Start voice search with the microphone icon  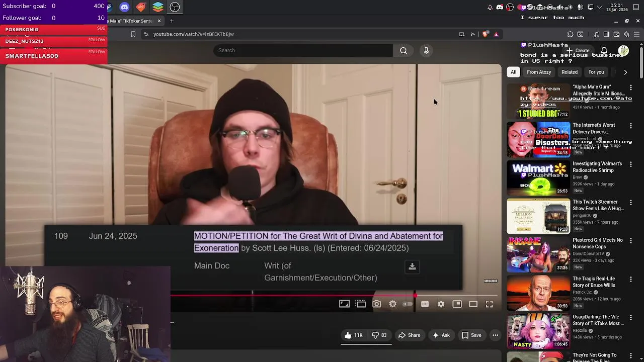(x=426, y=50)
